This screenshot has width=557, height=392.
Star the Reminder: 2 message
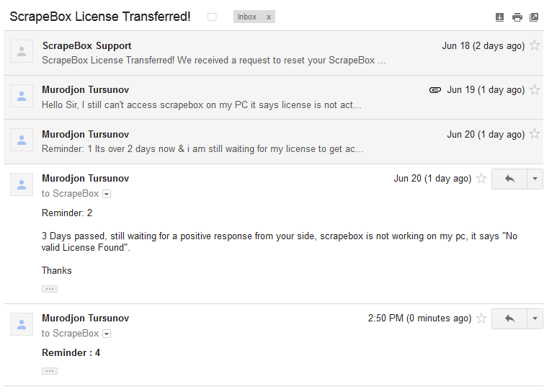point(481,179)
